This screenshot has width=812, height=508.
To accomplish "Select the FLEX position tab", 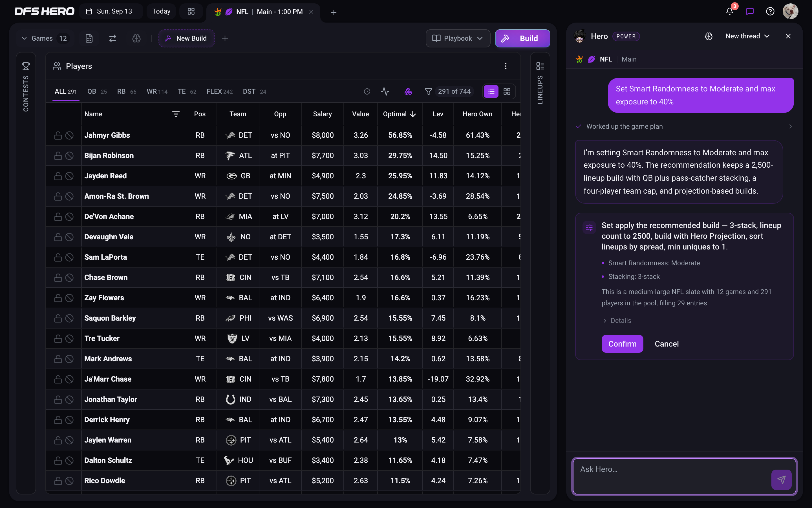I will [219, 91].
